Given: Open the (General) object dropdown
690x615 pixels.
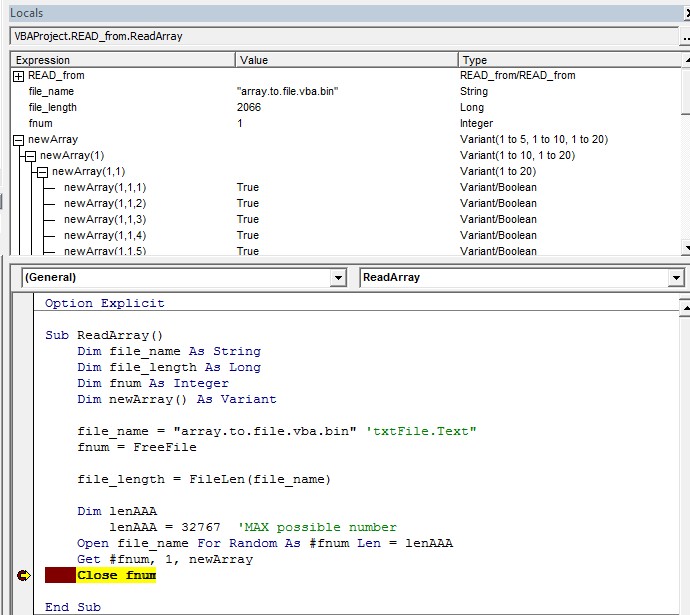Looking at the screenshot, I should (338, 278).
